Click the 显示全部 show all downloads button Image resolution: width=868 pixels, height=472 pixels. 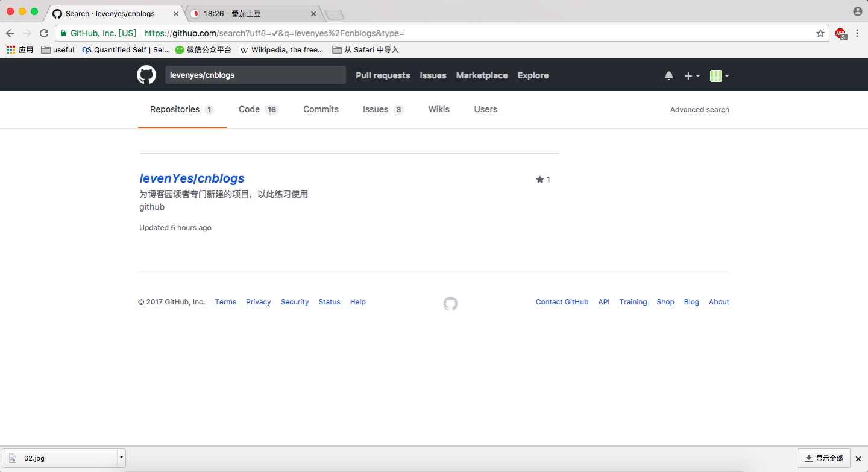point(824,458)
